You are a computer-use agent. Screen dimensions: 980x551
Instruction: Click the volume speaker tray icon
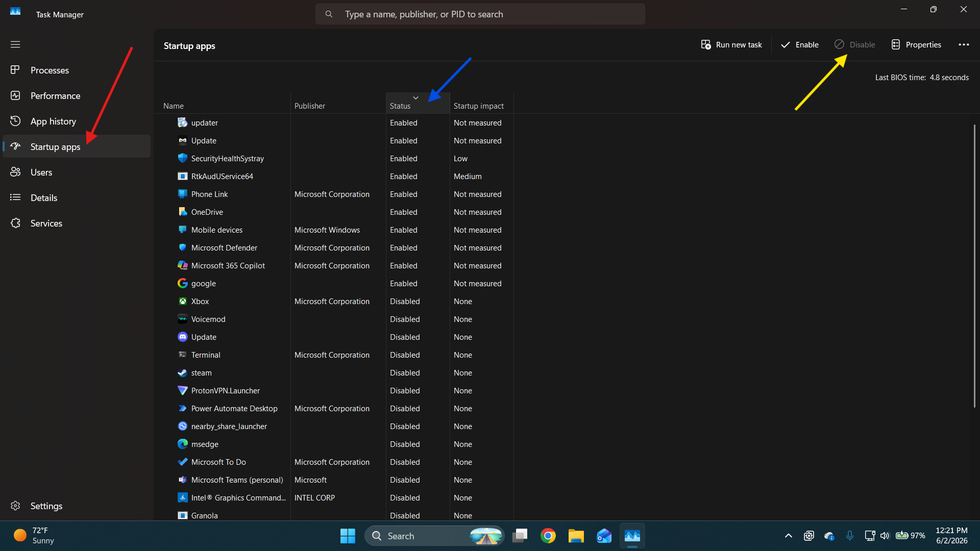[x=885, y=535]
